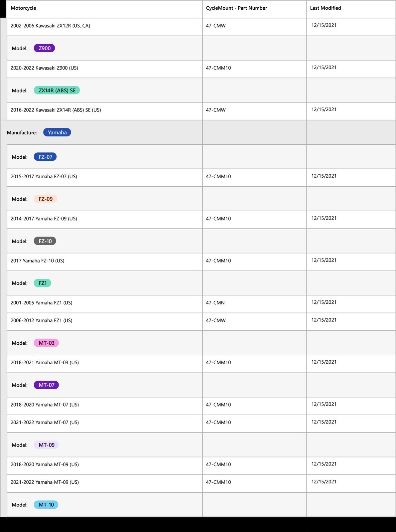Select the 2021-2022 Yamaha MT-09 (US) row
Screen dimensions: 396x532
click(x=201, y=483)
